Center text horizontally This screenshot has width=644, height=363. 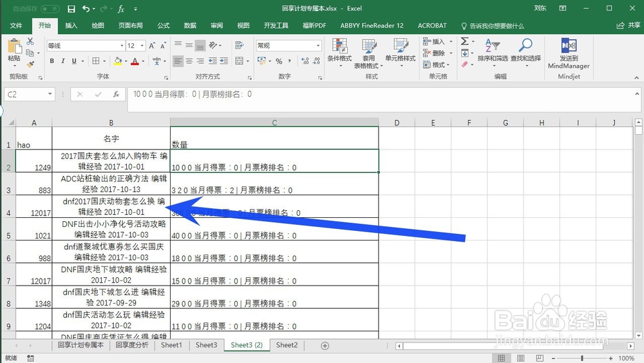189,61
